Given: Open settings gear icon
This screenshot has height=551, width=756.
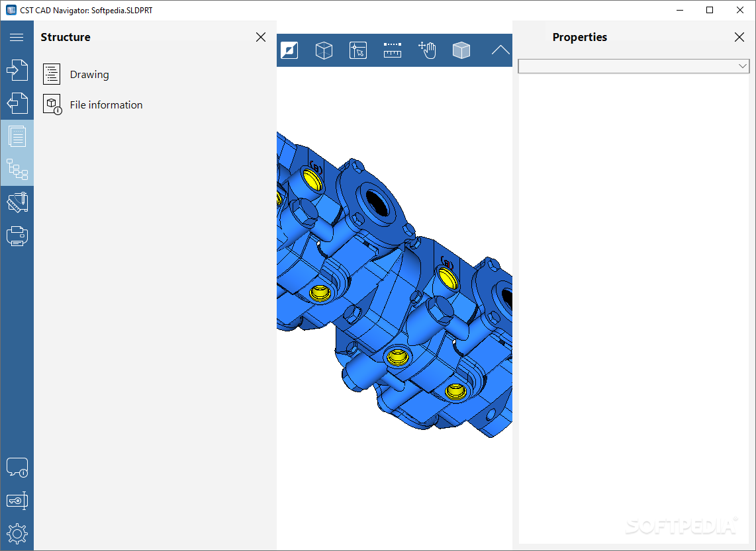Looking at the screenshot, I should point(17,534).
